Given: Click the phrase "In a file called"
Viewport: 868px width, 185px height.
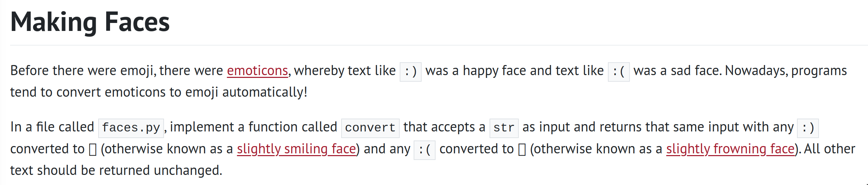Looking at the screenshot, I should click(x=52, y=127).
